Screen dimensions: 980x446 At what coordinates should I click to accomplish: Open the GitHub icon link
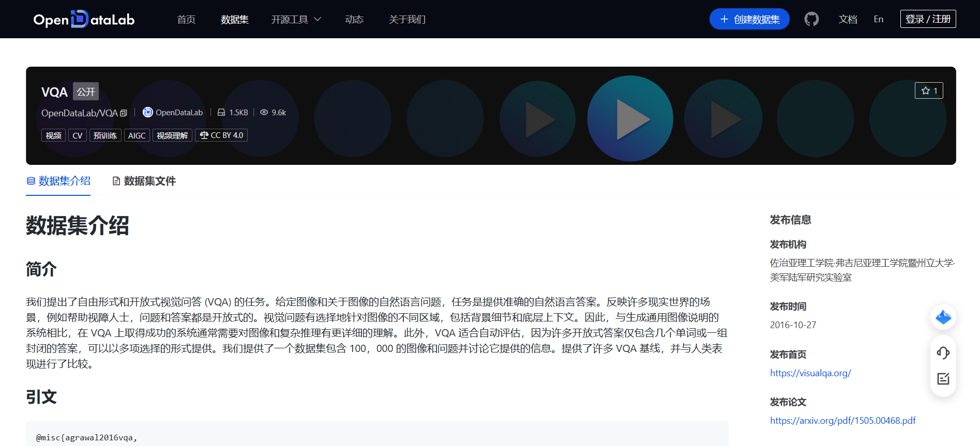click(x=811, y=19)
